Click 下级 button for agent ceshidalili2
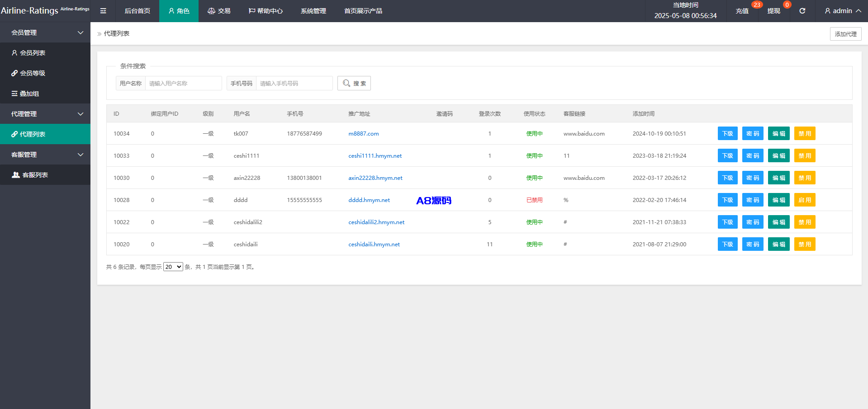This screenshot has width=868, height=409. pos(728,222)
